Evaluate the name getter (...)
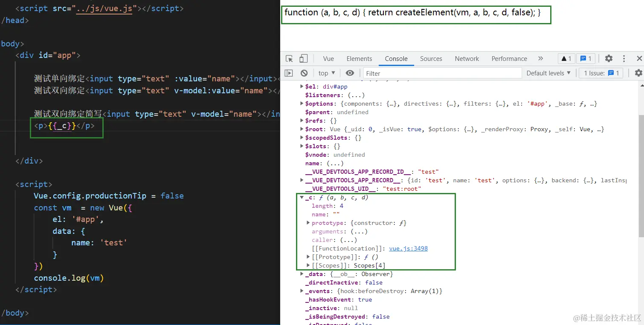The width and height of the screenshot is (644, 325). click(x=335, y=163)
